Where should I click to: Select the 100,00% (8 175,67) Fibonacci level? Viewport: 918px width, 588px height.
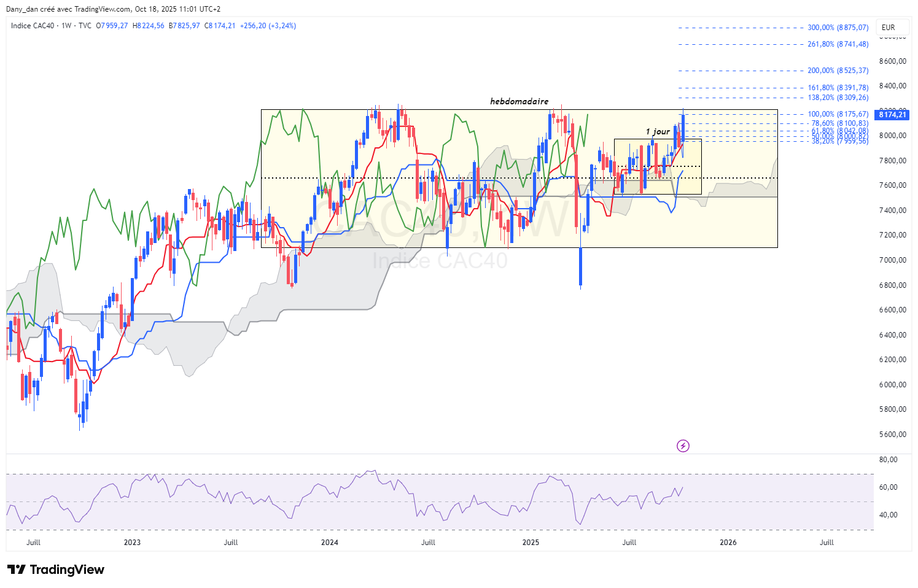tap(838, 114)
